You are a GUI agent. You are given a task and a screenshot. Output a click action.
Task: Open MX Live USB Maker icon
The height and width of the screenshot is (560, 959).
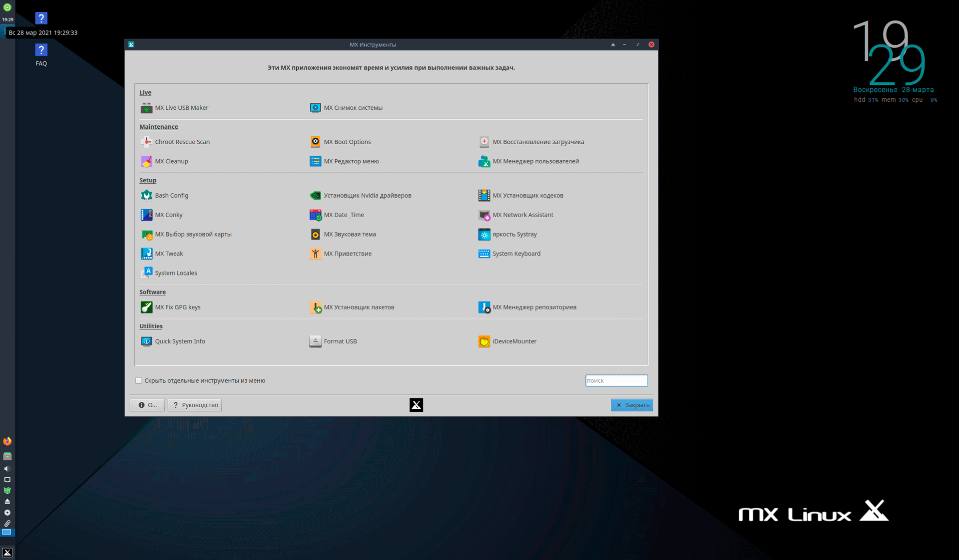pos(146,108)
